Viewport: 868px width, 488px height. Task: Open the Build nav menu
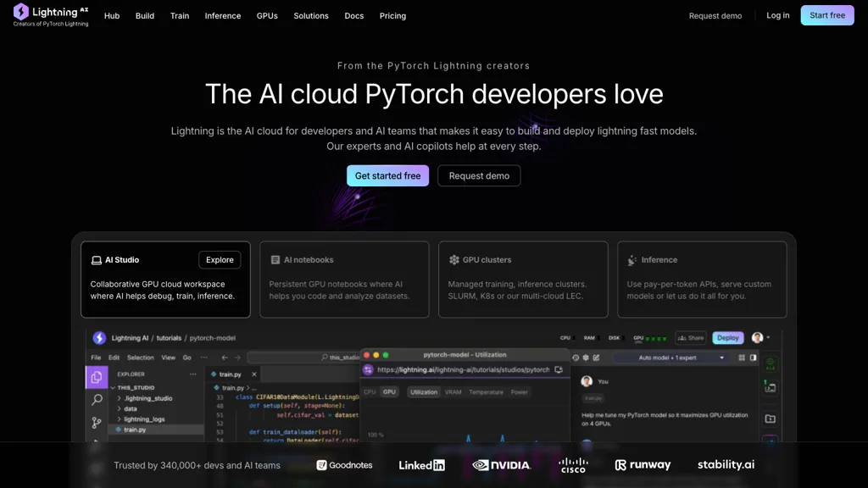[145, 16]
